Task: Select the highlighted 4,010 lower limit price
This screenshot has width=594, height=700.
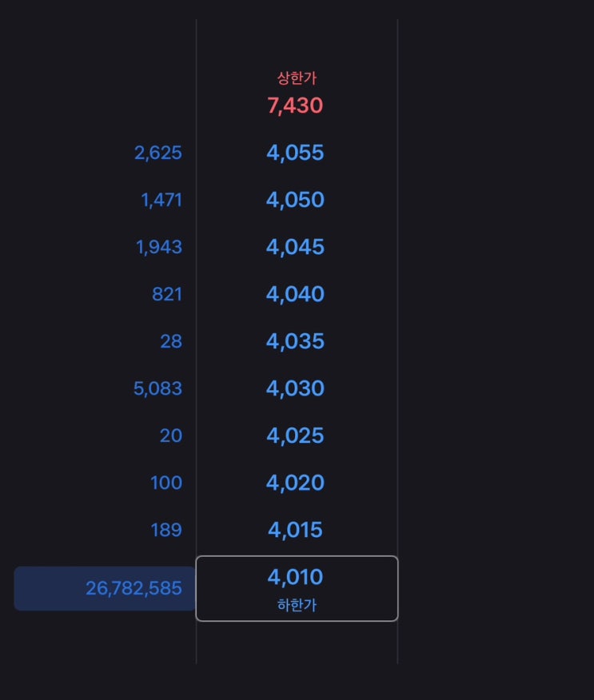Action: tap(297, 588)
